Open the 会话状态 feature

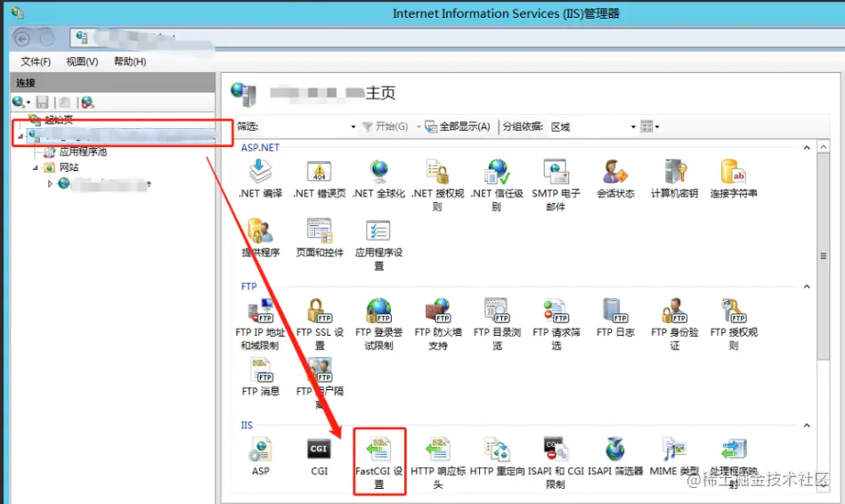pyautogui.click(x=615, y=180)
